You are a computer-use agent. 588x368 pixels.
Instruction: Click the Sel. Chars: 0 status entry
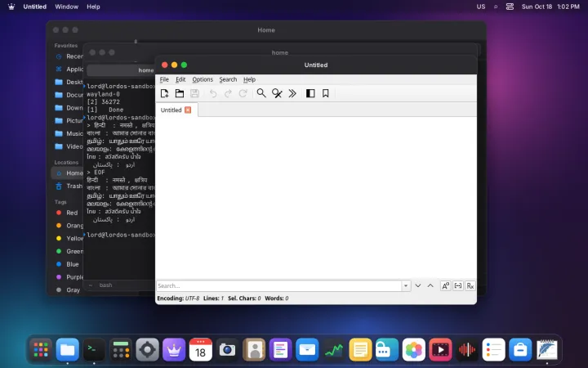(244, 298)
